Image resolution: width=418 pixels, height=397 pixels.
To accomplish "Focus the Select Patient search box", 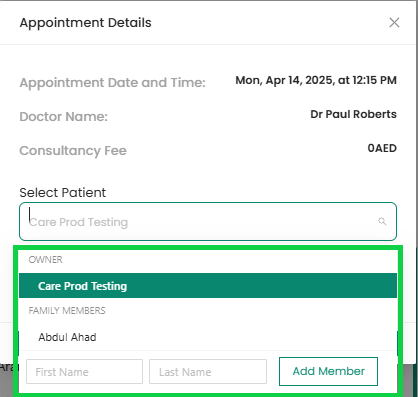I will pyautogui.click(x=208, y=221).
